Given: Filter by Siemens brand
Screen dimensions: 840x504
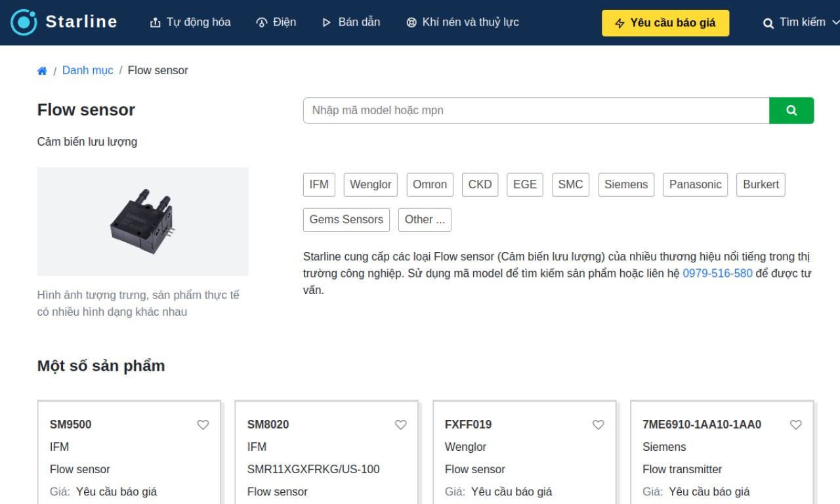Looking at the screenshot, I should (626, 184).
